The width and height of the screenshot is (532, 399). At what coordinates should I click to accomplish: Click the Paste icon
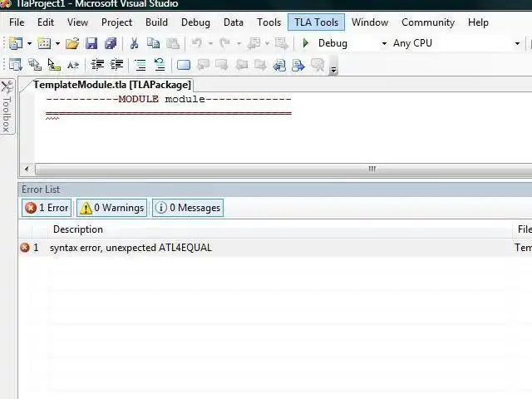(x=173, y=43)
